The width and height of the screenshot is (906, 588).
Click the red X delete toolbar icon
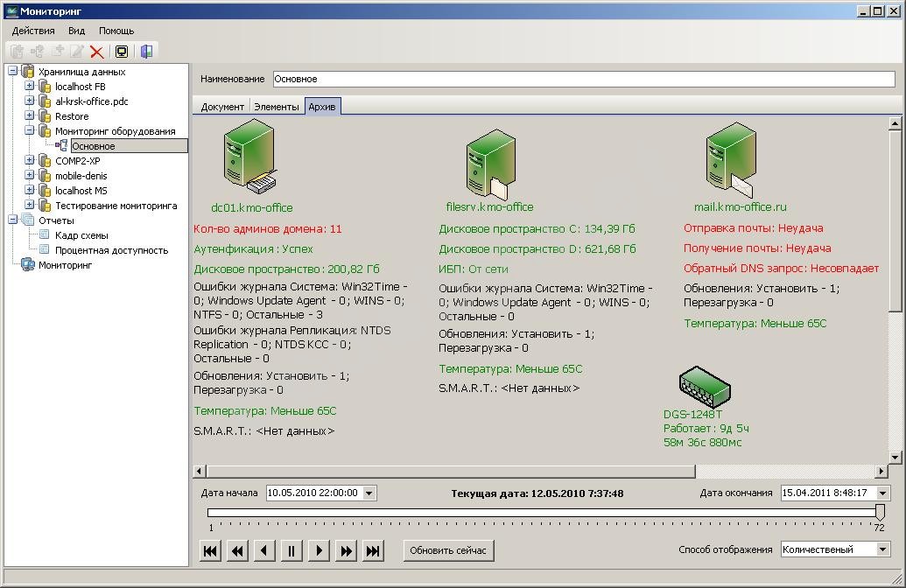[97, 52]
